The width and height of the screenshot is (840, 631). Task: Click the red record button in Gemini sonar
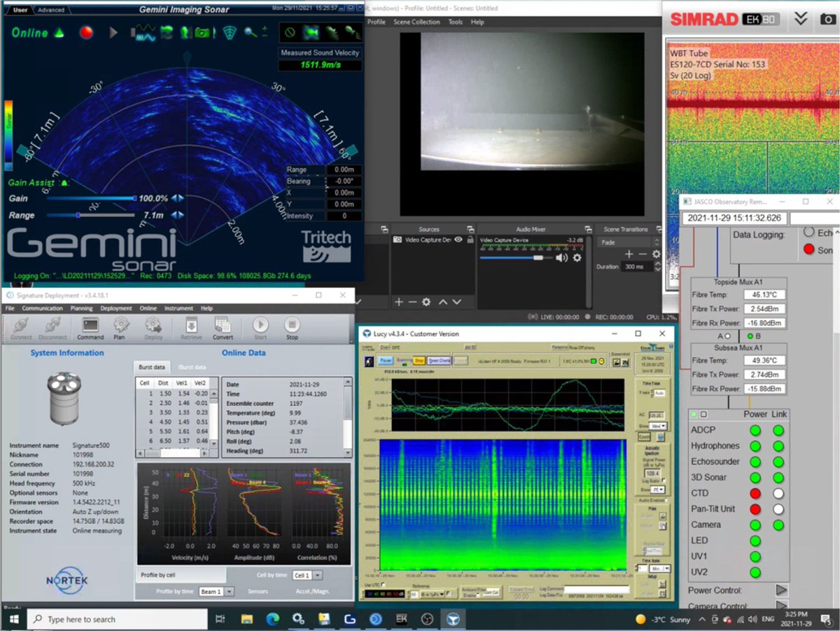[x=86, y=32]
